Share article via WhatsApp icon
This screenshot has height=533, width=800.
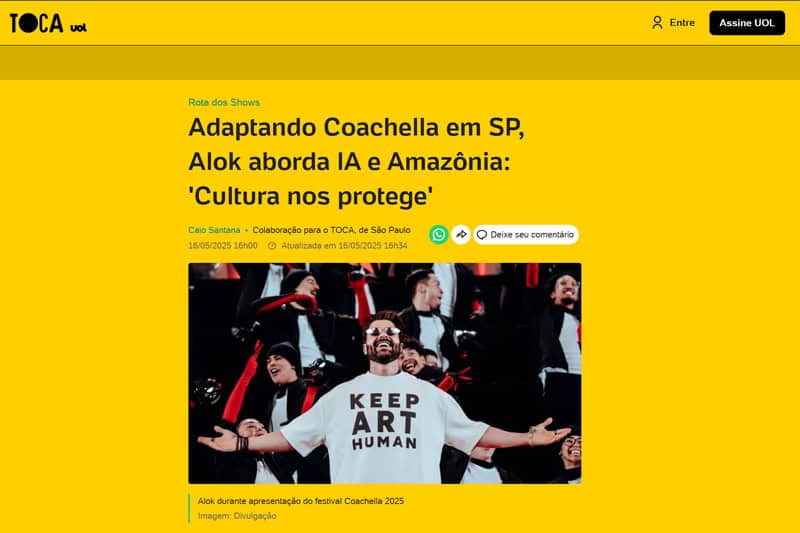point(438,235)
